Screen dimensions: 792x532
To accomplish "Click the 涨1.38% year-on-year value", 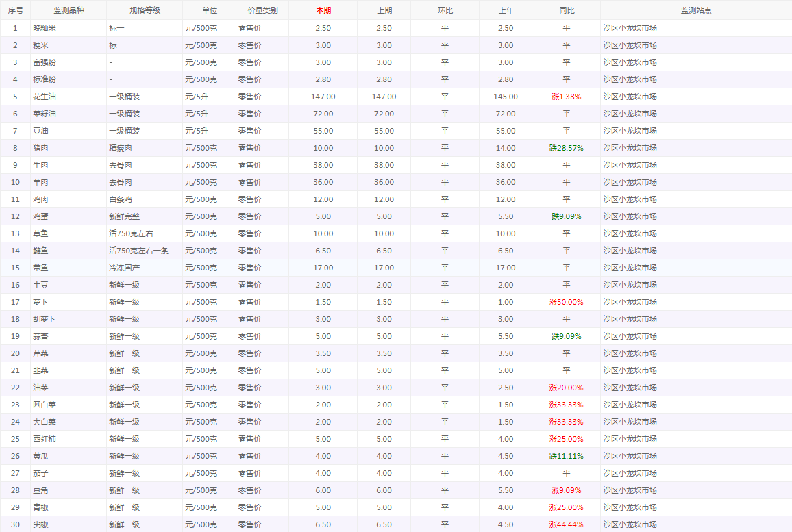I will (566, 97).
